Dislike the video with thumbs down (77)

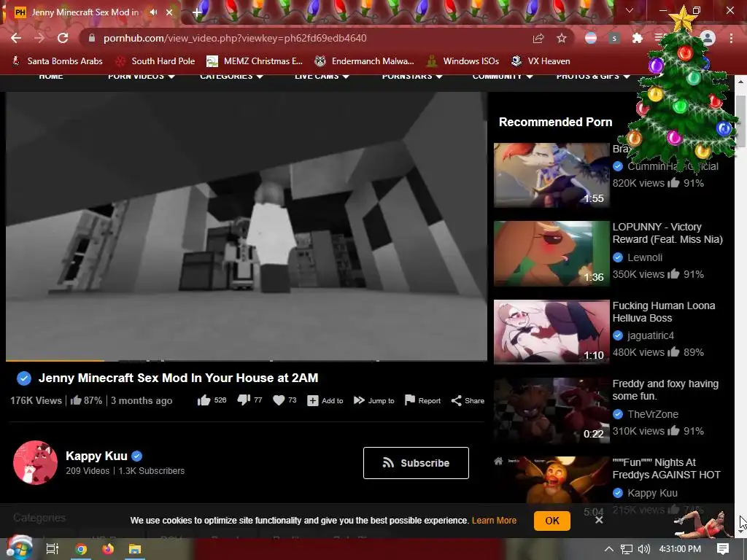[249, 400]
